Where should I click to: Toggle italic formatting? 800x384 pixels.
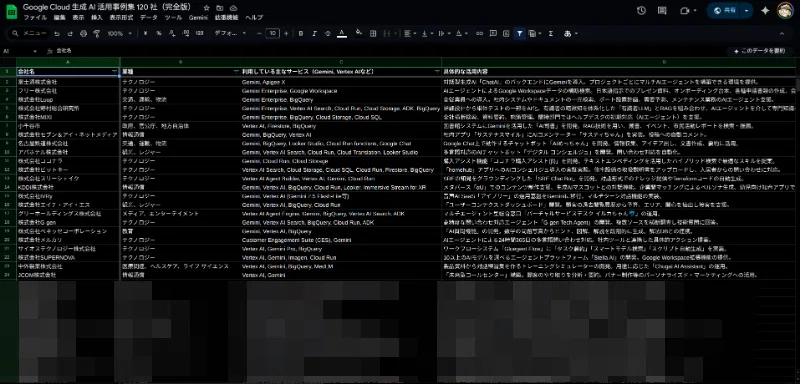coord(314,34)
